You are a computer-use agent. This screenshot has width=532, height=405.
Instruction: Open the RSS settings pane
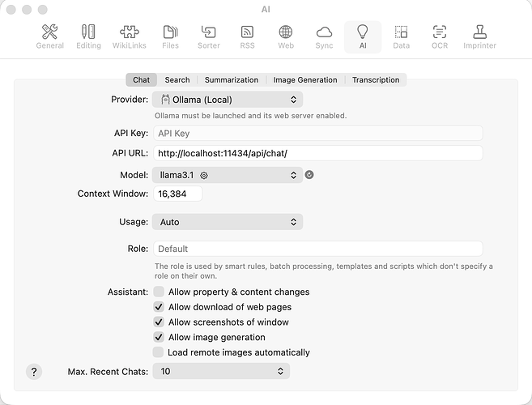(247, 37)
